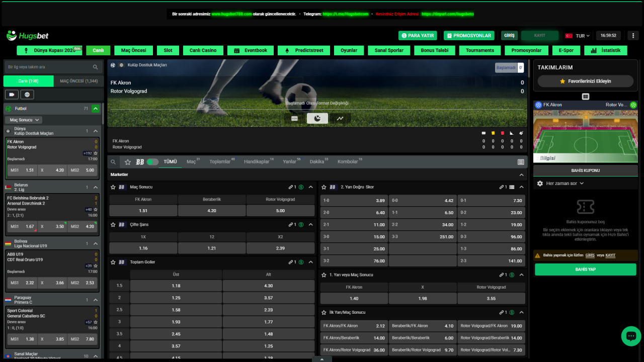Screen dimensions: 644x362
Task: Click the league or team search field
Action: (x=53, y=67)
